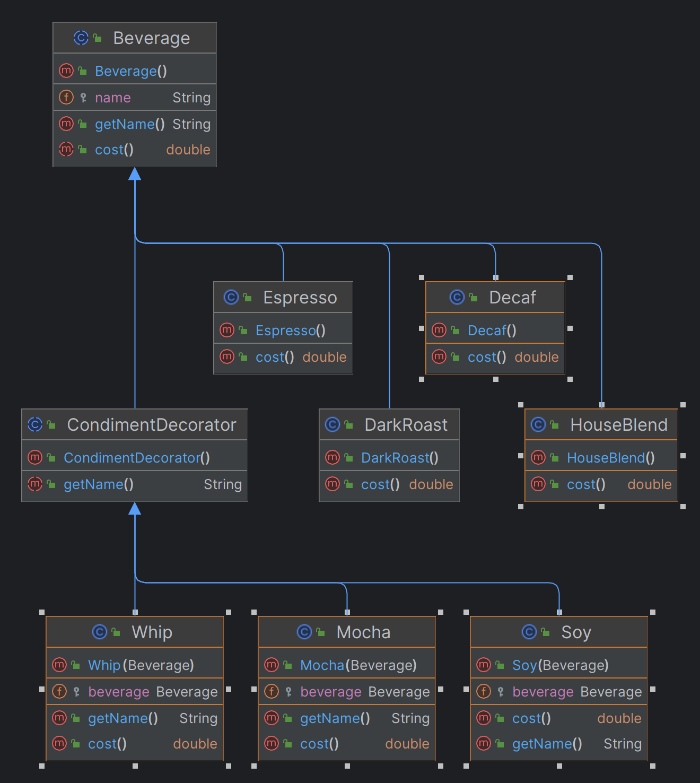Click the double return type of Beverage cost()
Screen dimensions: 700x783
(x=188, y=150)
